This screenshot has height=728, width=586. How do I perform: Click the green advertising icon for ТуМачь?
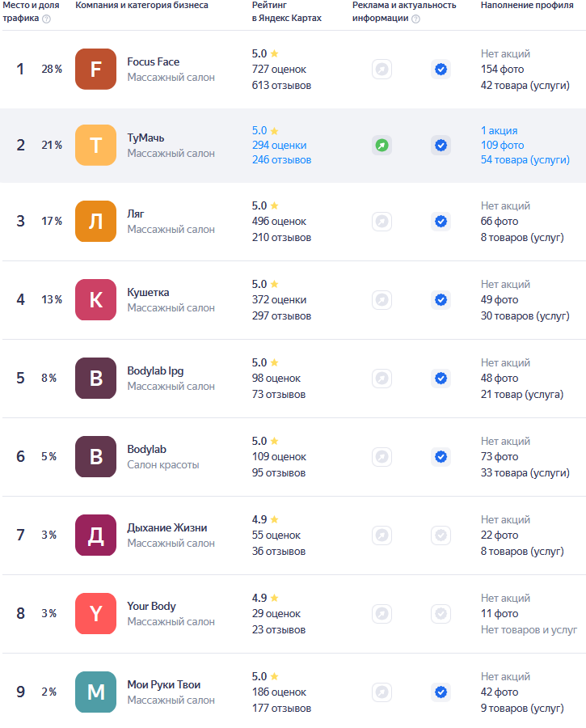click(382, 146)
